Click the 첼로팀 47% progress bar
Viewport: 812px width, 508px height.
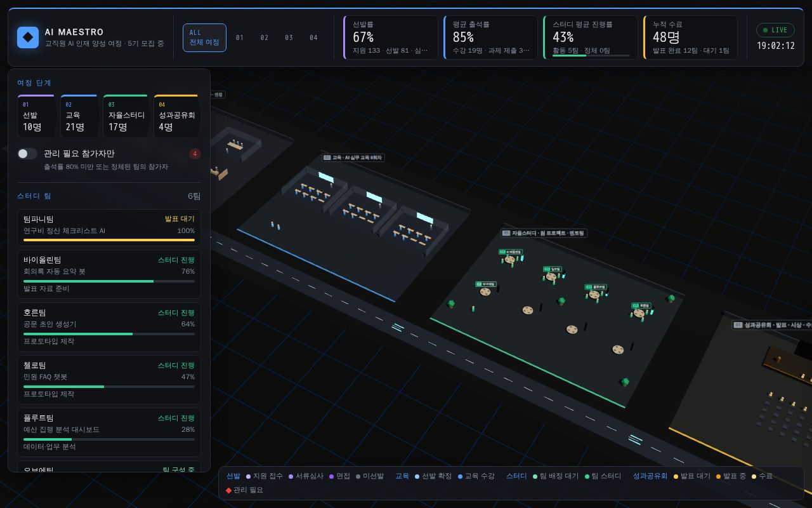click(x=109, y=386)
